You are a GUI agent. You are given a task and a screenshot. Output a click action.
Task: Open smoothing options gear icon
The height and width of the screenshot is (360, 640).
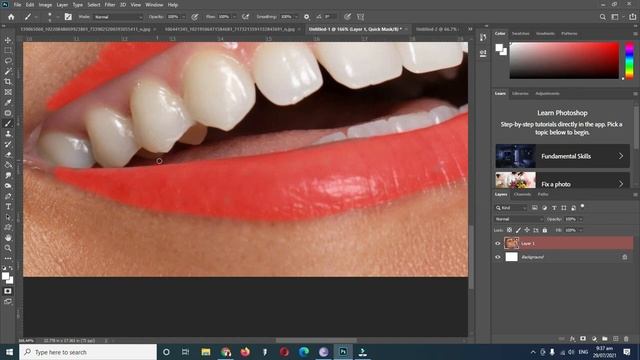pyautogui.click(x=307, y=17)
